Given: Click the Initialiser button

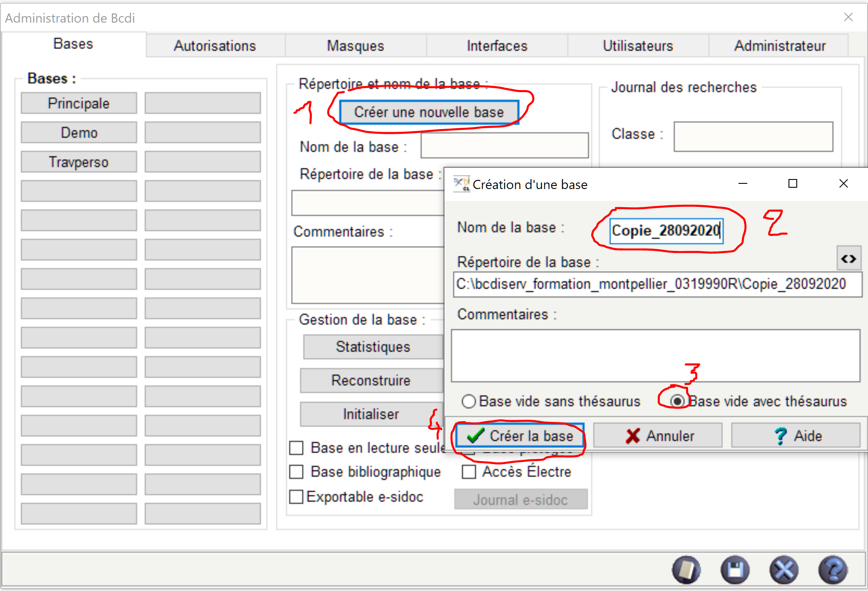Looking at the screenshot, I should click(371, 414).
